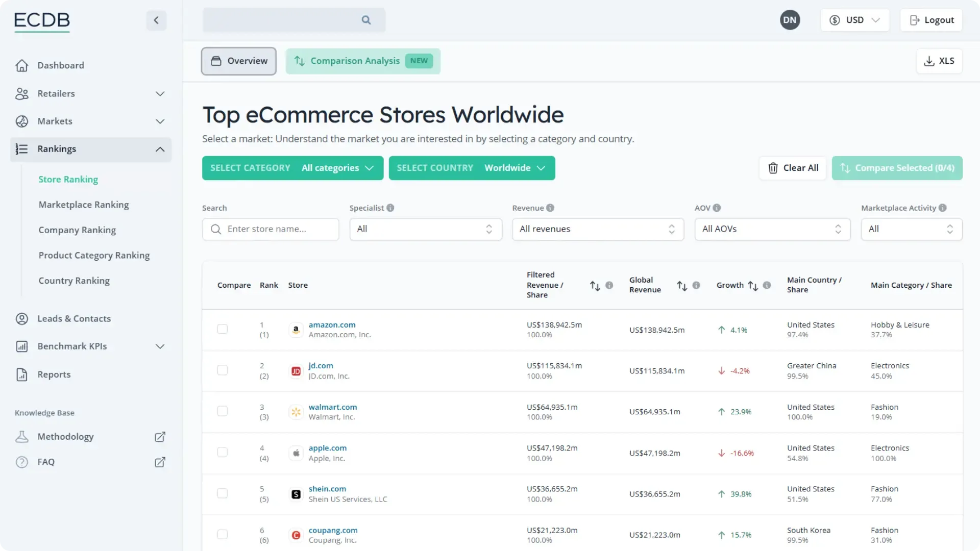Go to Company Ranking

(x=77, y=230)
